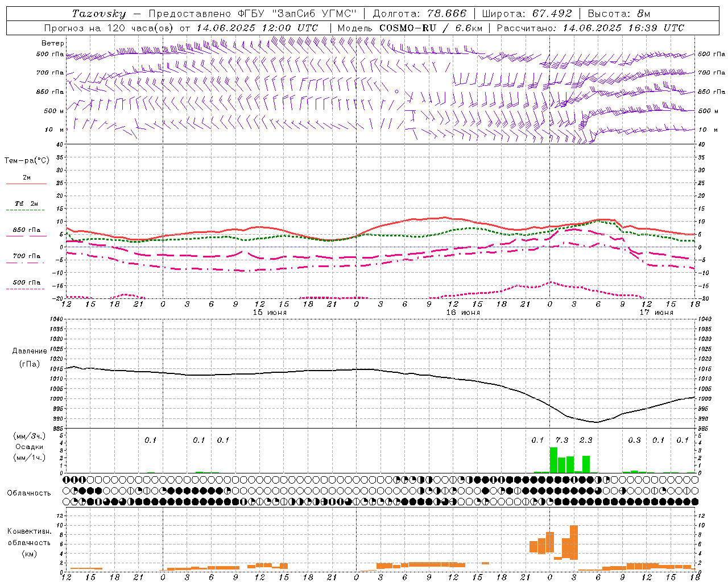Click the "(мм/1ч.)" precipitation unit label

point(29,458)
